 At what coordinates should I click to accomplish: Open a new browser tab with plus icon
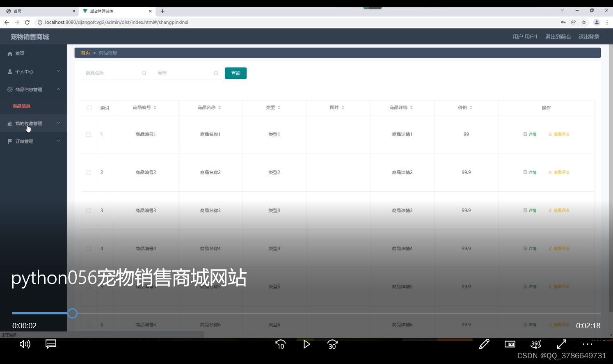pyautogui.click(x=162, y=11)
